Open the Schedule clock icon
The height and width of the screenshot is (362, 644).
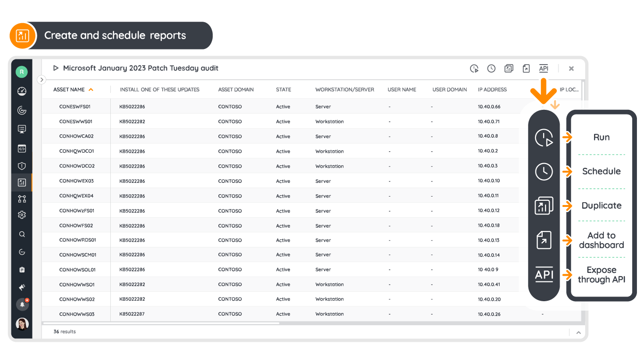491,68
